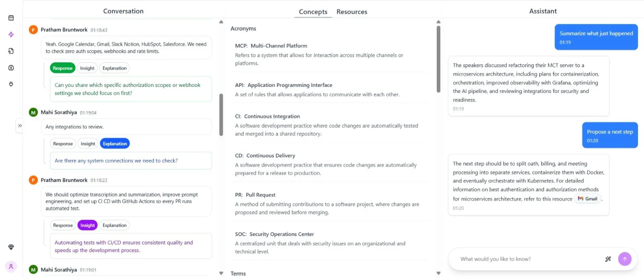Click the purple send arrow button
Screen dimensions: 644x278
[x=625, y=259]
